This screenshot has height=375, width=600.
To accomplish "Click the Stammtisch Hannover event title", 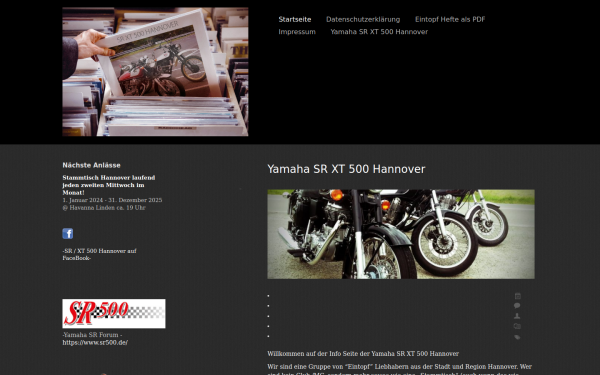I will pyautogui.click(x=109, y=185).
